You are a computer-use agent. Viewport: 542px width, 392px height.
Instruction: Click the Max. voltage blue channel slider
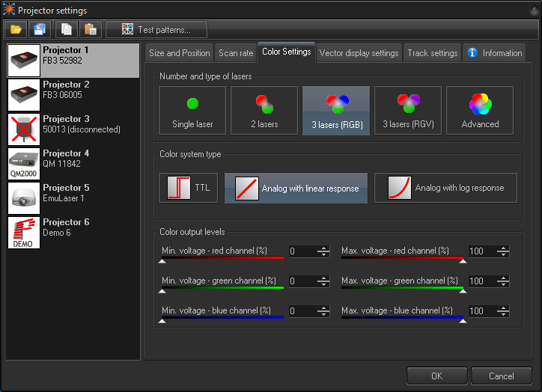click(x=403, y=319)
